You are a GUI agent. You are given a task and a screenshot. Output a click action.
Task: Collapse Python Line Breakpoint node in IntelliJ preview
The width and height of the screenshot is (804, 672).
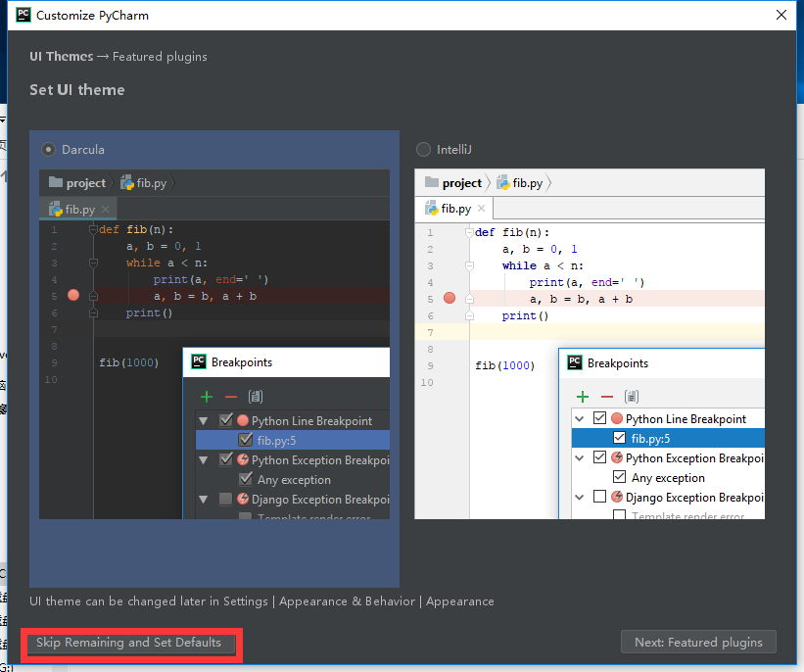[580, 418]
